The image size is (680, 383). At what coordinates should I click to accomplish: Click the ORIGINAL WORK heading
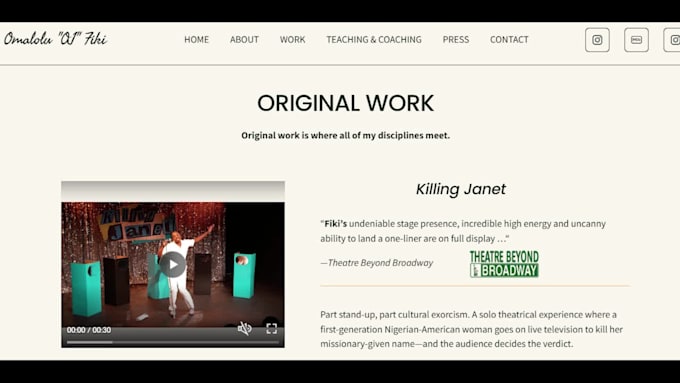[x=346, y=103]
